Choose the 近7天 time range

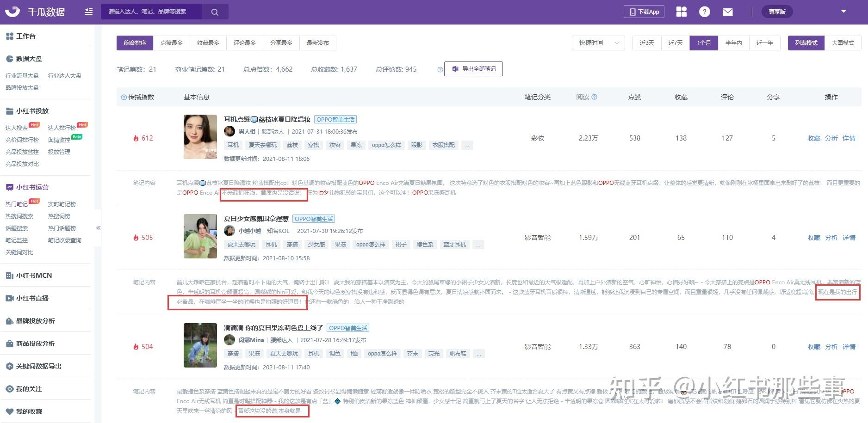(676, 43)
